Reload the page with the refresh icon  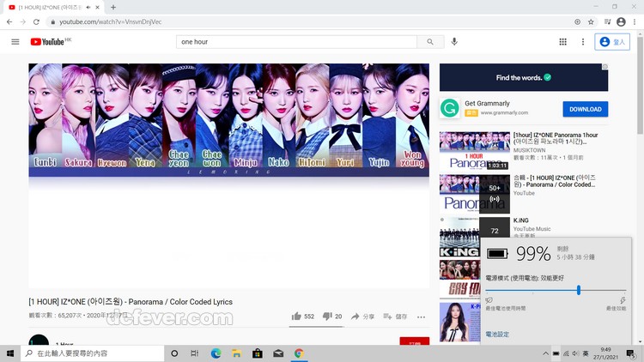pyautogui.click(x=37, y=21)
